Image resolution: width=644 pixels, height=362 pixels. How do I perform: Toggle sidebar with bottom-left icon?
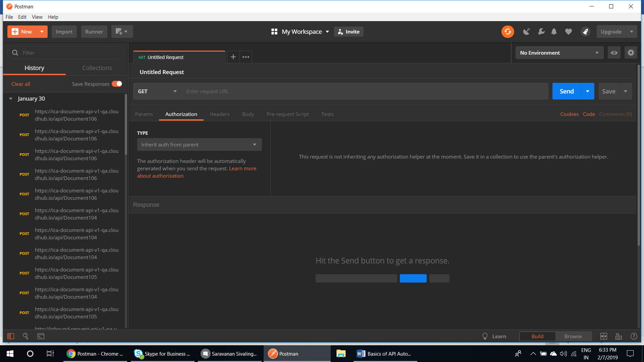tap(11, 336)
